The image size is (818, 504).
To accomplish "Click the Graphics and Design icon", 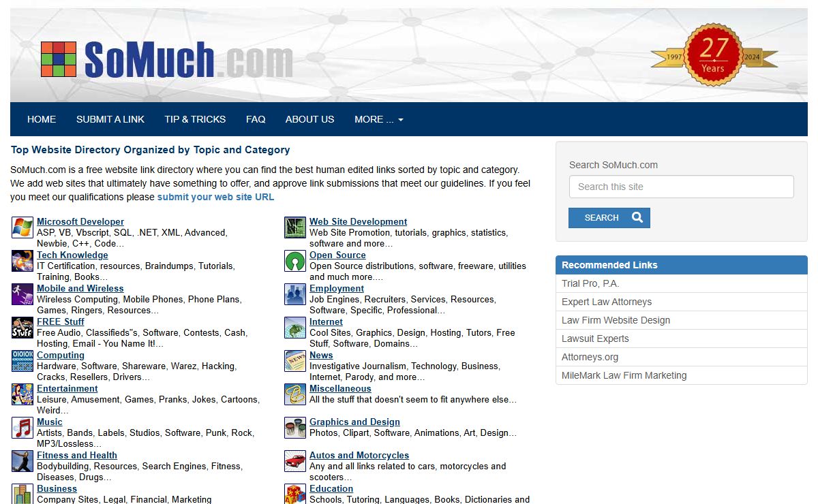I will pyautogui.click(x=295, y=428).
